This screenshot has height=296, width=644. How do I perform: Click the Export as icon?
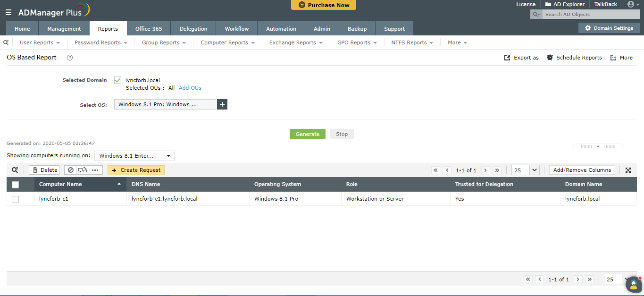point(507,58)
